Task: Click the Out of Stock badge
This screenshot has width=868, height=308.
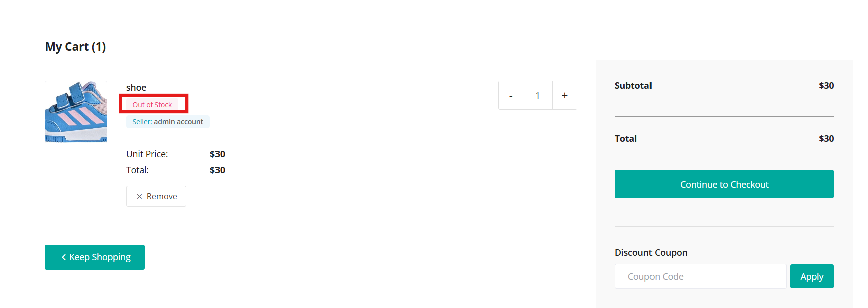Action: tap(152, 104)
